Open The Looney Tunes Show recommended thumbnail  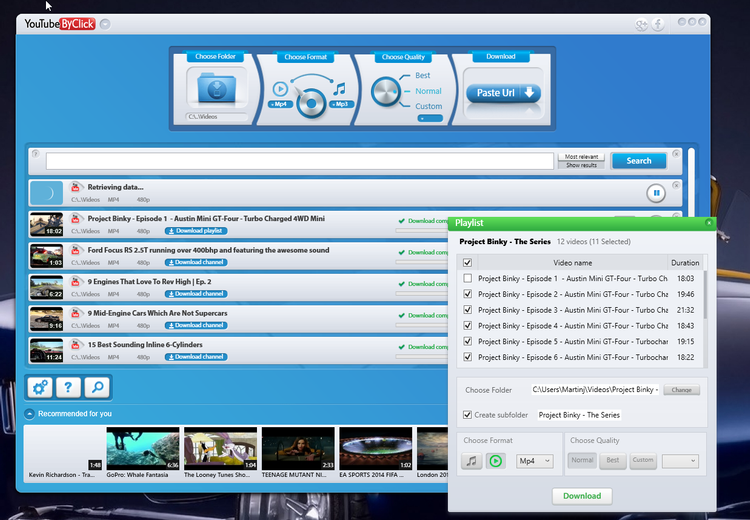tap(221, 449)
